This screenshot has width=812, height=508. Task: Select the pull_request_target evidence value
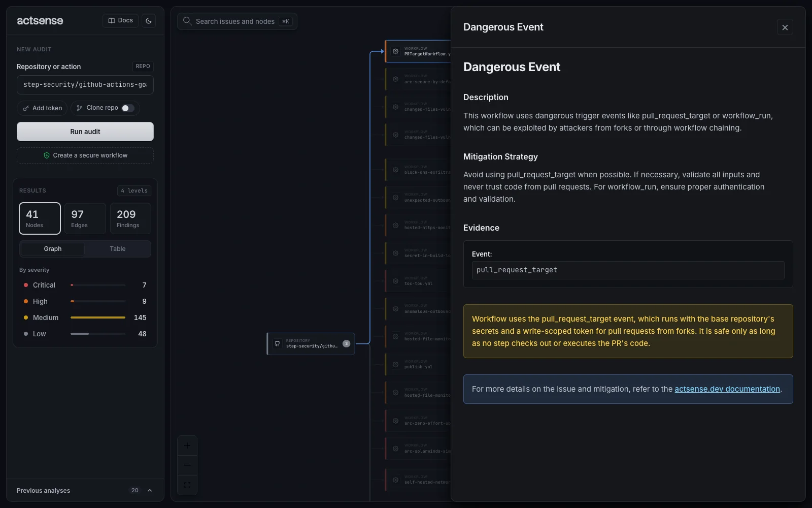(628, 270)
